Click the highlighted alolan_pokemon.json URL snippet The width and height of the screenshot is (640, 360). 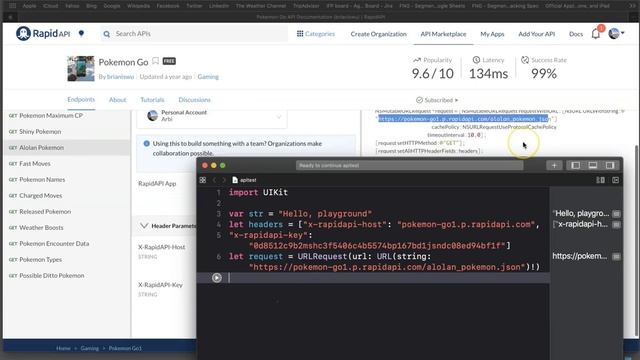pyautogui.click(x=464, y=119)
